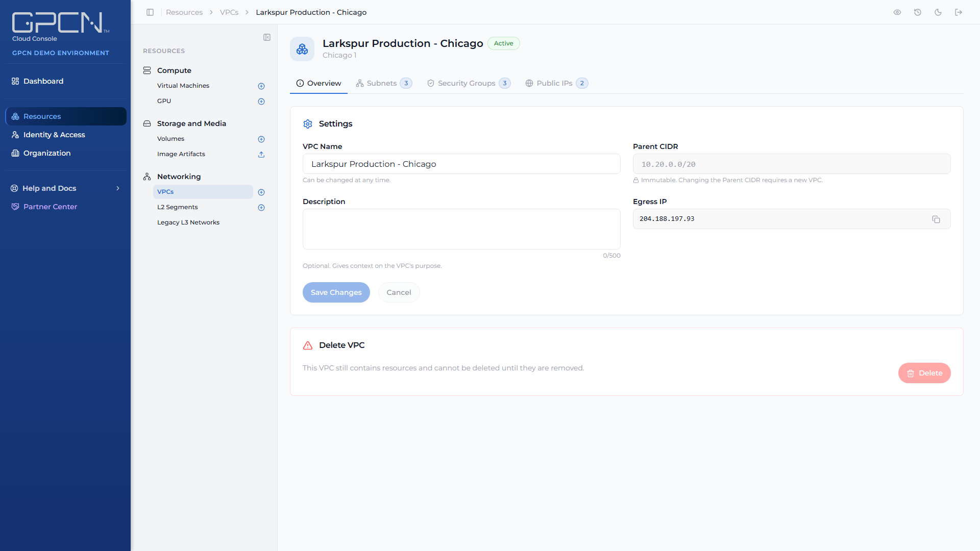Go to Resources breadcrumb link
This screenshot has height=551, width=980.
(x=184, y=12)
